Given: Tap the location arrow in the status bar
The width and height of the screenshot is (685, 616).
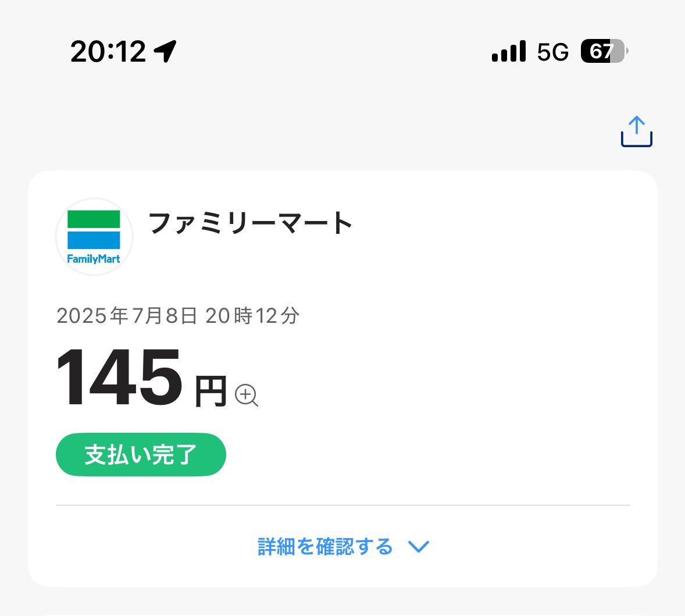Looking at the screenshot, I should click(165, 51).
